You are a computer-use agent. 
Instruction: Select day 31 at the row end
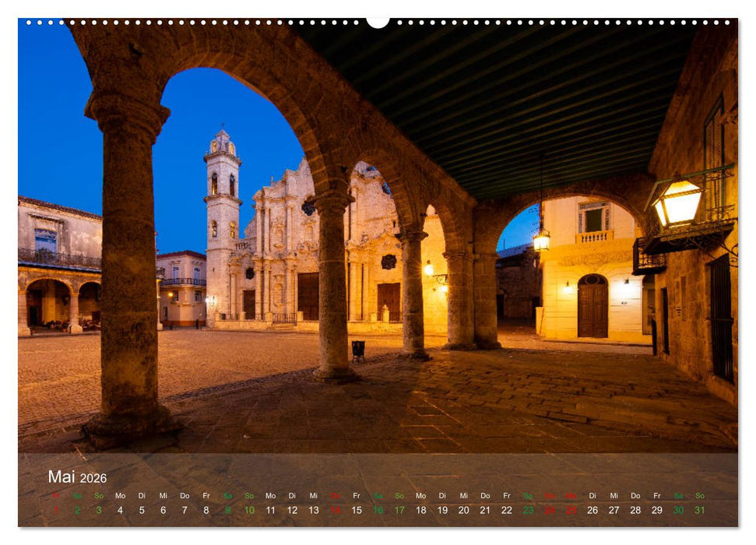click(x=700, y=510)
